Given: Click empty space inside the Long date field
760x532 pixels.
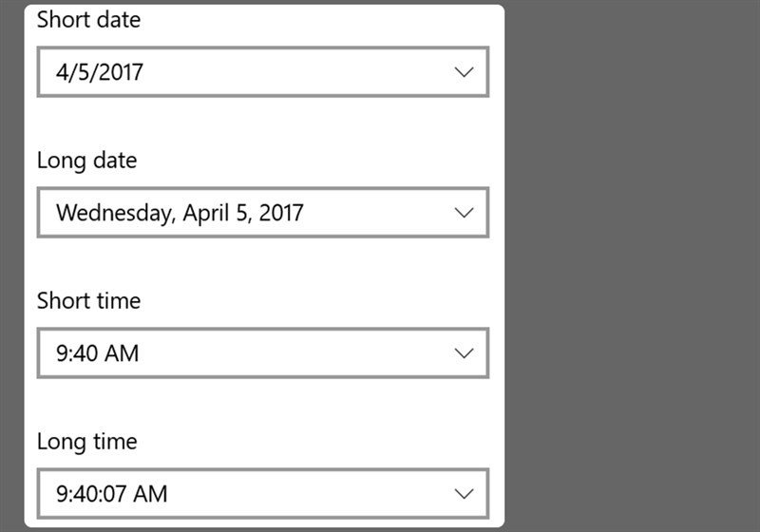Looking at the screenshot, I should click(380, 213).
